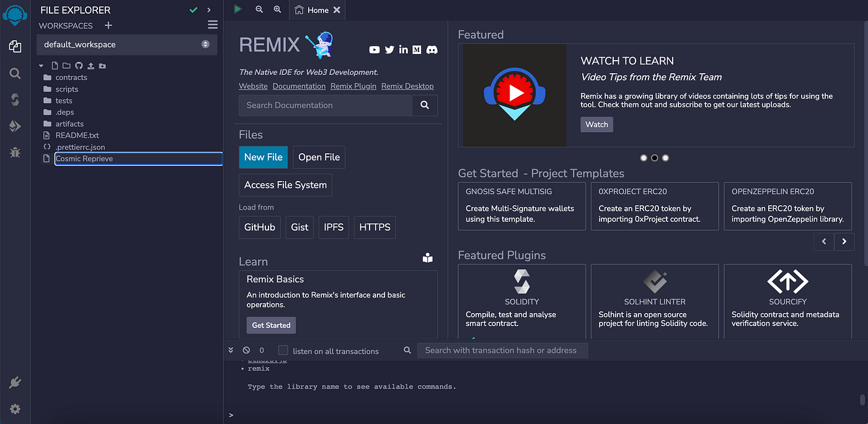The image size is (868, 424).
Task: Open Remix Twitter icon link
Action: coord(389,50)
